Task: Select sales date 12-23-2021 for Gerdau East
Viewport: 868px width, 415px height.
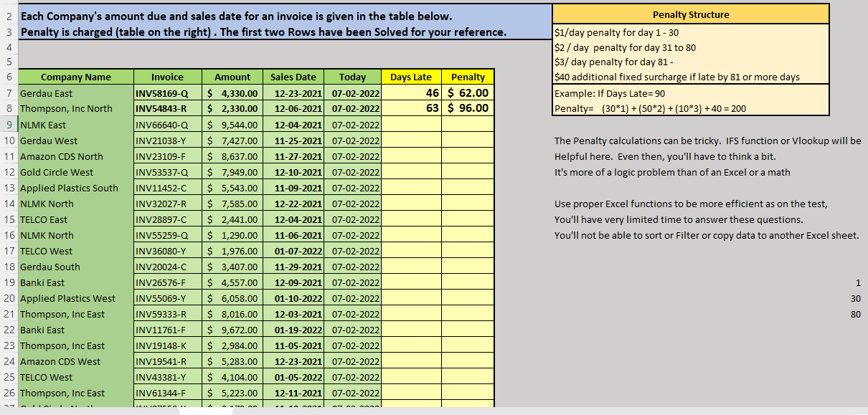Action: (x=293, y=93)
